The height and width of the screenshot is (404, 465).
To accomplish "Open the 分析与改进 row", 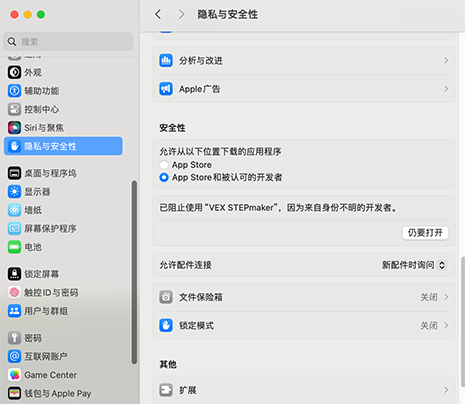I will click(304, 61).
